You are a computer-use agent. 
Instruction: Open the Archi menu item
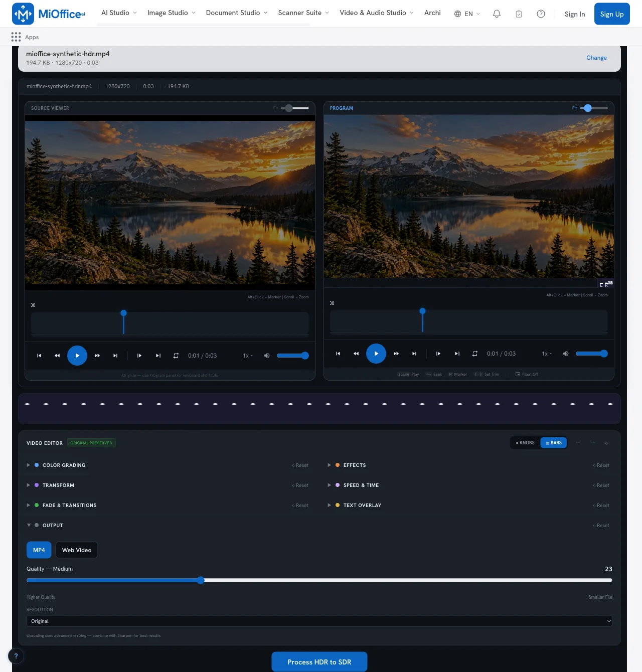[432, 13]
